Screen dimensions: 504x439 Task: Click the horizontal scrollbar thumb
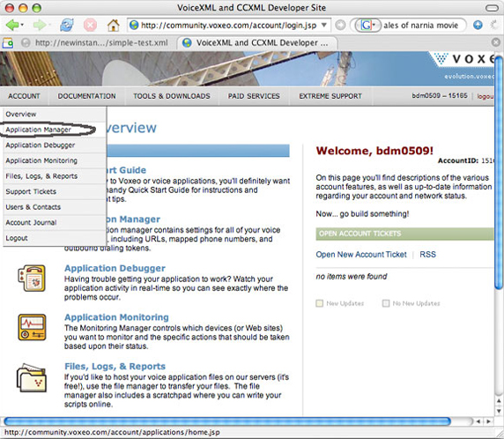[227, 421]
